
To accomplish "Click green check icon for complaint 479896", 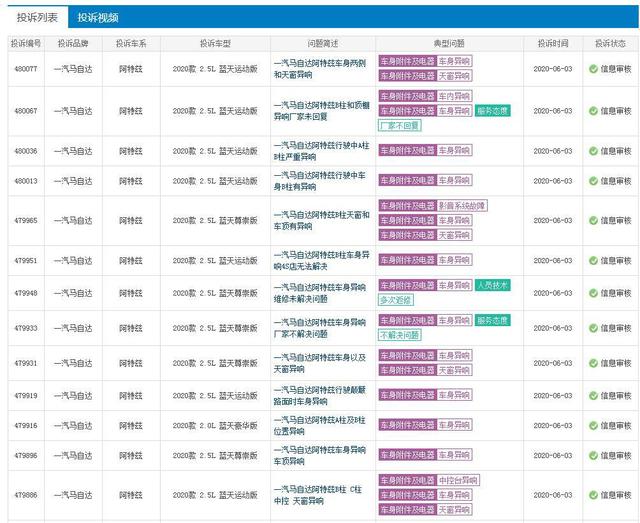I will tap(593, 455).
